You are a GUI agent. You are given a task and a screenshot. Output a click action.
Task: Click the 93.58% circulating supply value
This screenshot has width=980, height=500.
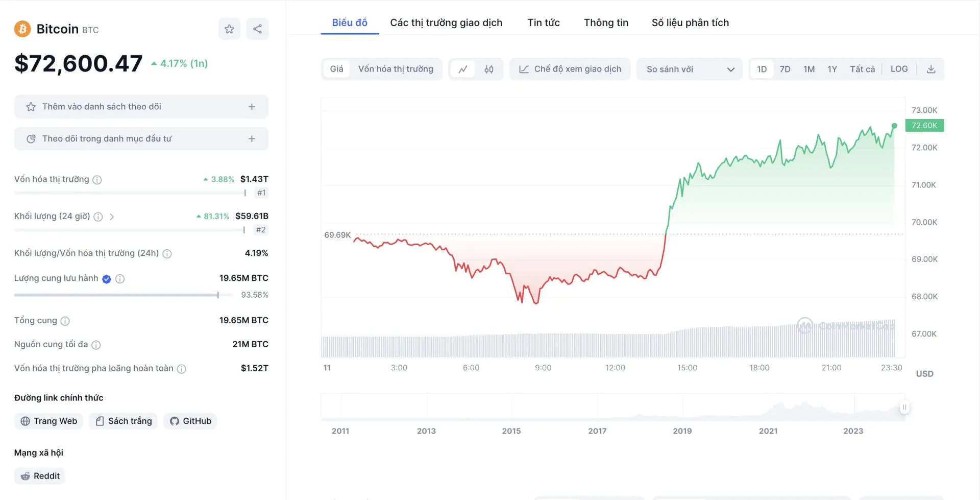tap(255, 295)
